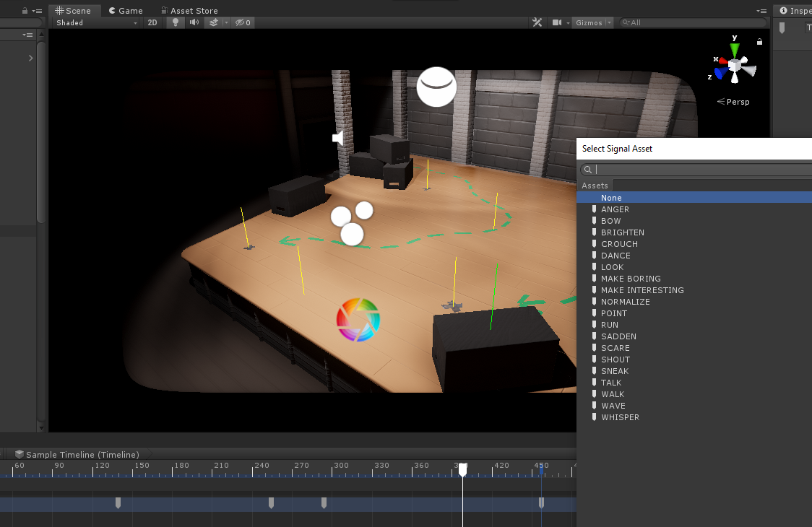This screenshot has width=812, height=527.
Task: Click the blue Z axis cone
Action: pyautogui.click(x=720, y=74)
